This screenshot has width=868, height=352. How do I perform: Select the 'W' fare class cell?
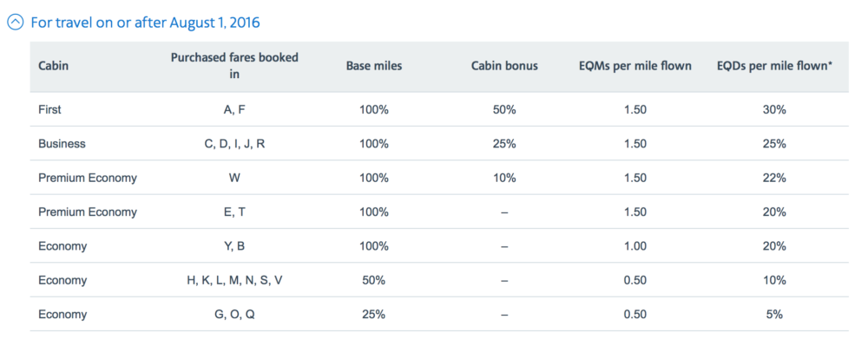pyautogui.click(x=234, y=178)
